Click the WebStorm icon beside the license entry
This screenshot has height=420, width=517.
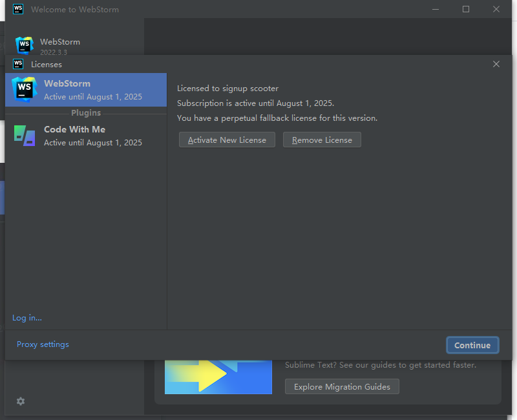point(24,89)
